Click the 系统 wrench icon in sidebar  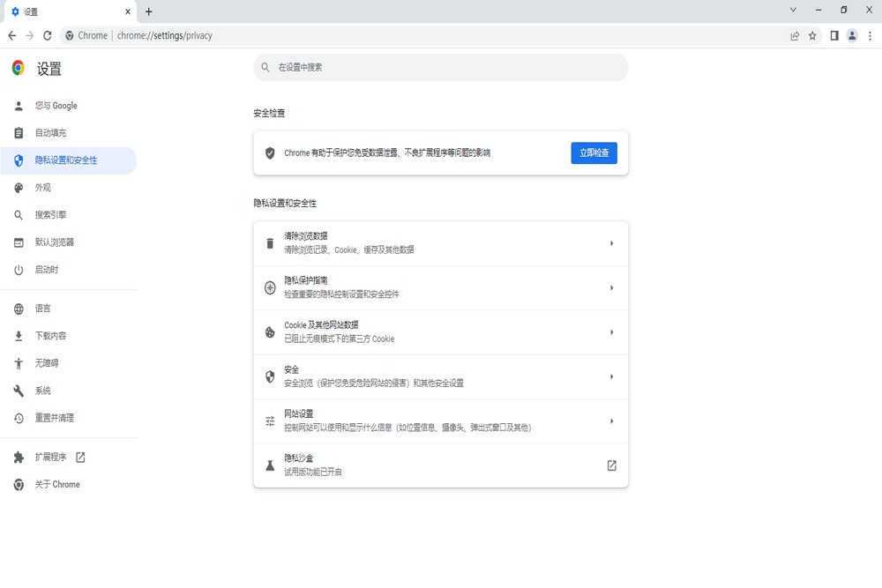tap(18, 391)
